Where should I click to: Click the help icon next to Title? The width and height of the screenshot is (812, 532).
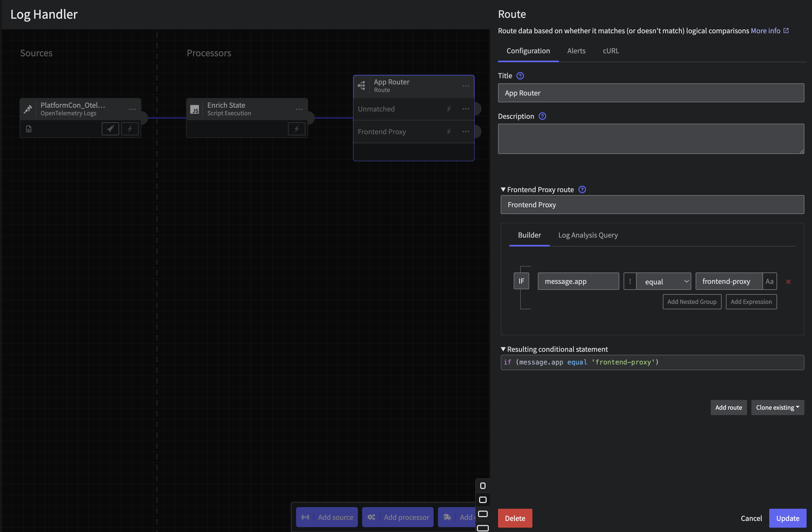click(520, 76)
